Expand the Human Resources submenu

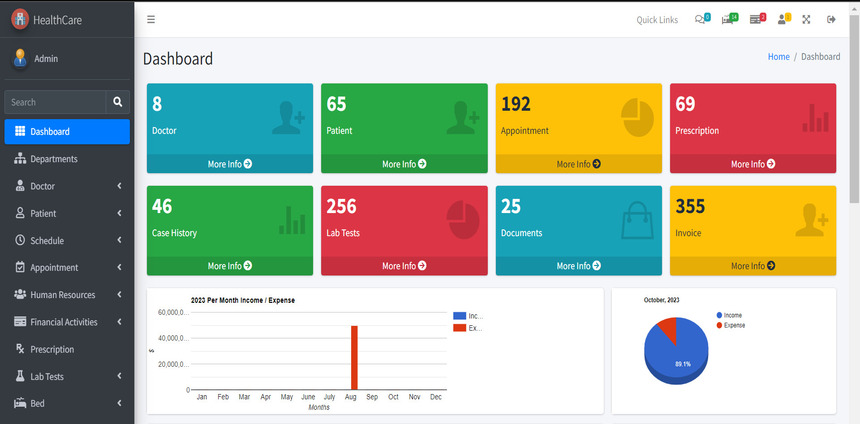67,295
